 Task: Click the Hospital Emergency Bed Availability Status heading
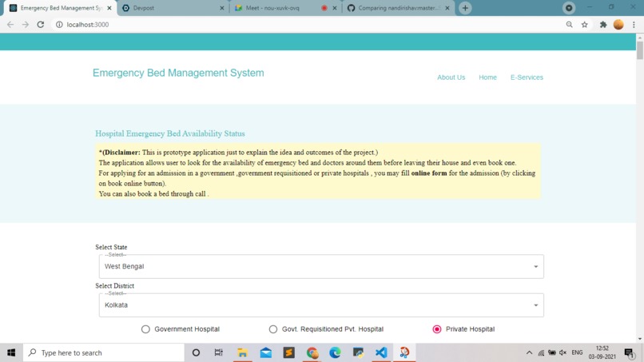pos(170,133)
